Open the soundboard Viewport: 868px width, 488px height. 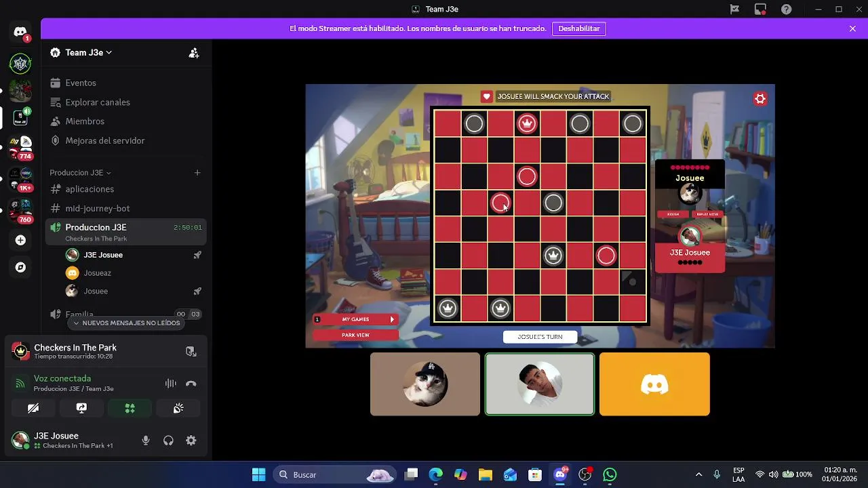point(178,408)
